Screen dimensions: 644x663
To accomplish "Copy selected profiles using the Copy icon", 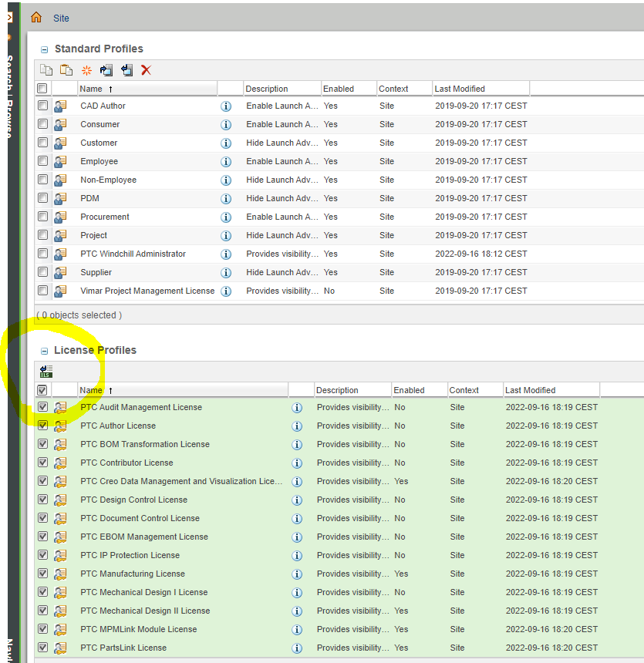I will click(x=46, y=70).
